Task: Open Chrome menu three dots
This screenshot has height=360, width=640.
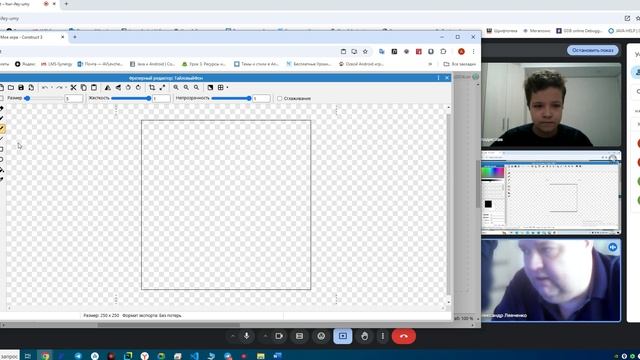Action: (x=473, y=51)
